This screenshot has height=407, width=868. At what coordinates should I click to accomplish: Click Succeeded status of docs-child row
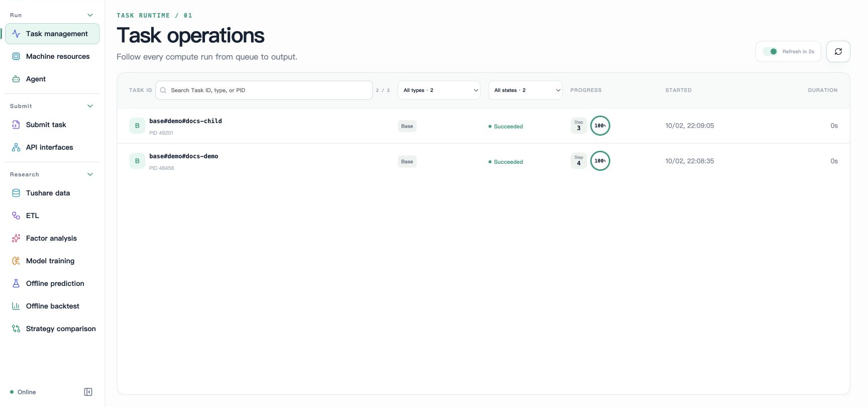tap(505, 127)
